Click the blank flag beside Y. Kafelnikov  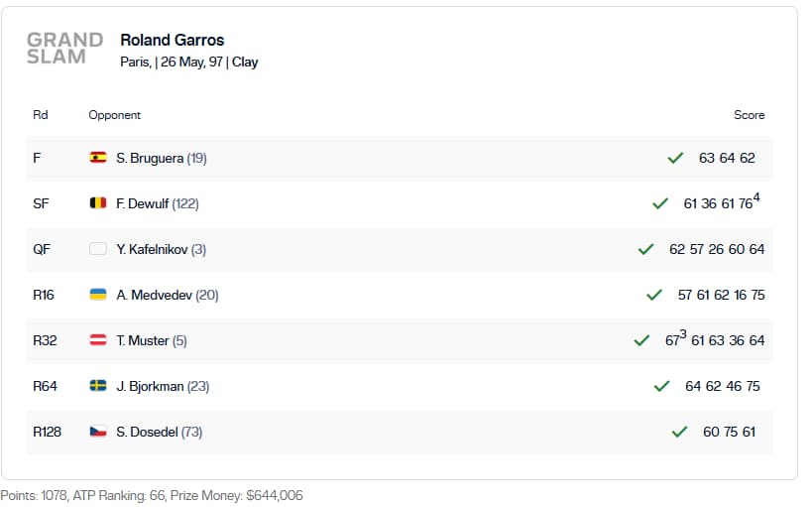point(98,249)
